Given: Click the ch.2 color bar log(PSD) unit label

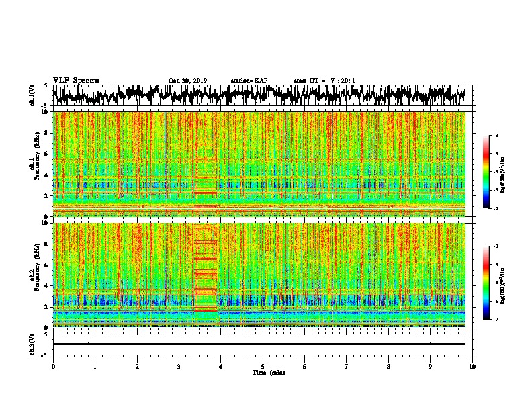Looking at the screenshot, I should pyautogui.click(x=502, y=285).
